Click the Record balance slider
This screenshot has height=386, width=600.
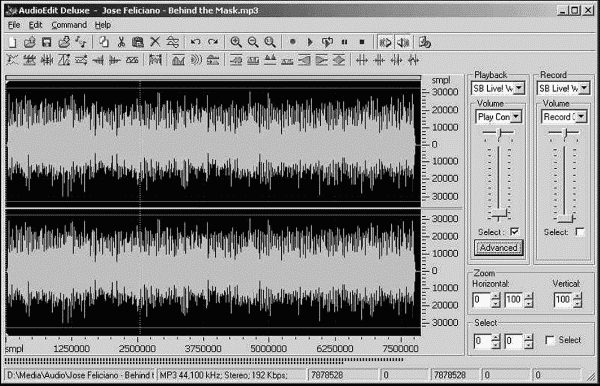(x=564, y=133)
